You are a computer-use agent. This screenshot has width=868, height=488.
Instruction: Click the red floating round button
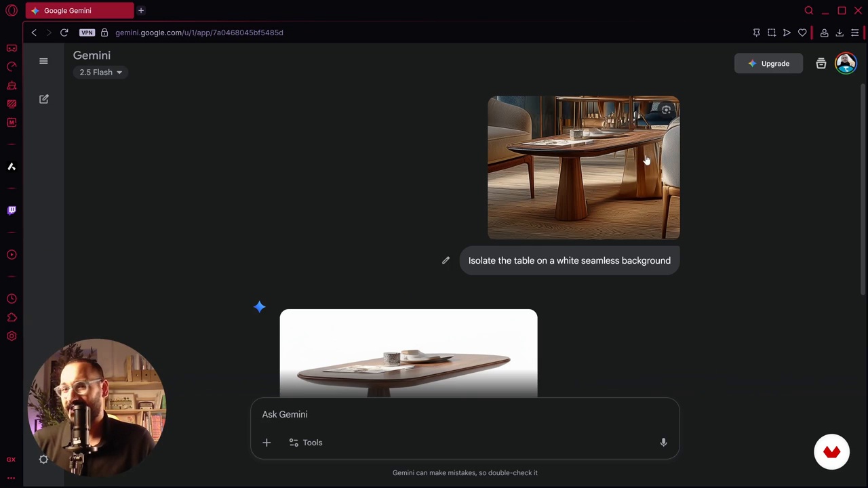[x=832, y=452]
